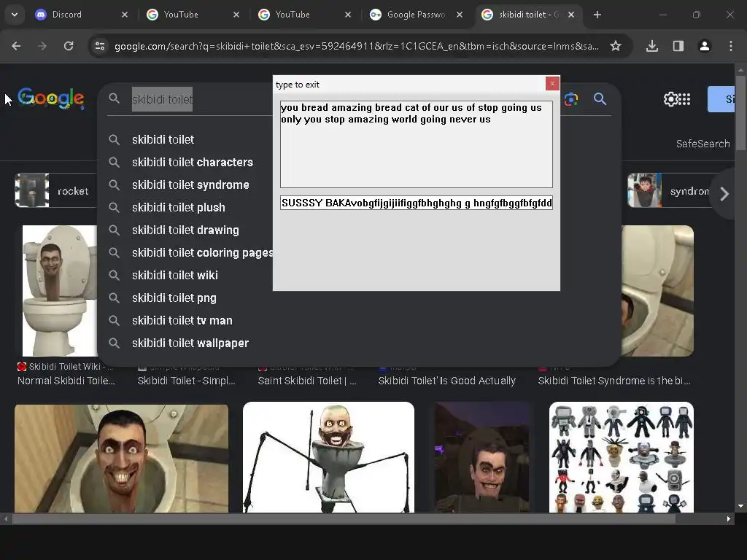Click the vertical page scrollbar
This screenshot has height=560, width=747.
tap(740, 113)
